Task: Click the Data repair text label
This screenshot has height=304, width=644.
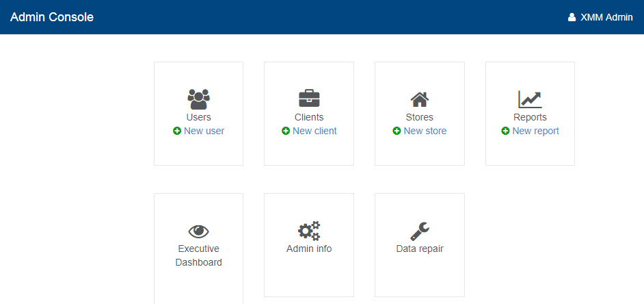Action: [420, 249]
